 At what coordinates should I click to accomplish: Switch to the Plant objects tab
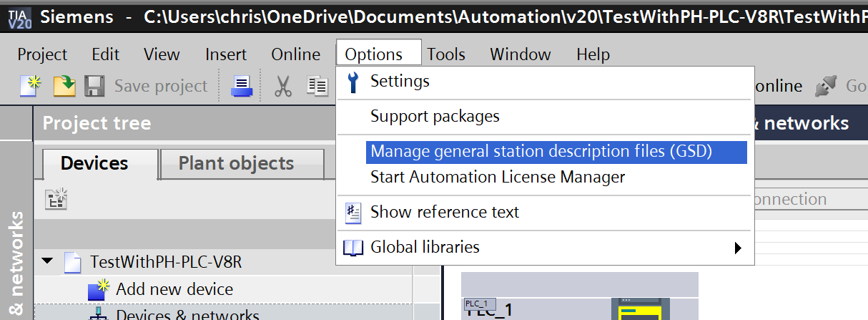point(236,163)
